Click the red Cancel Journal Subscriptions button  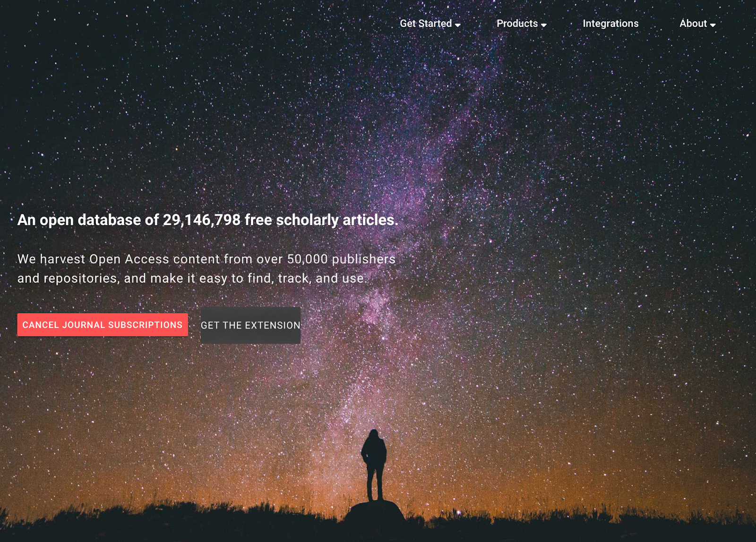(x=103, y=325)
